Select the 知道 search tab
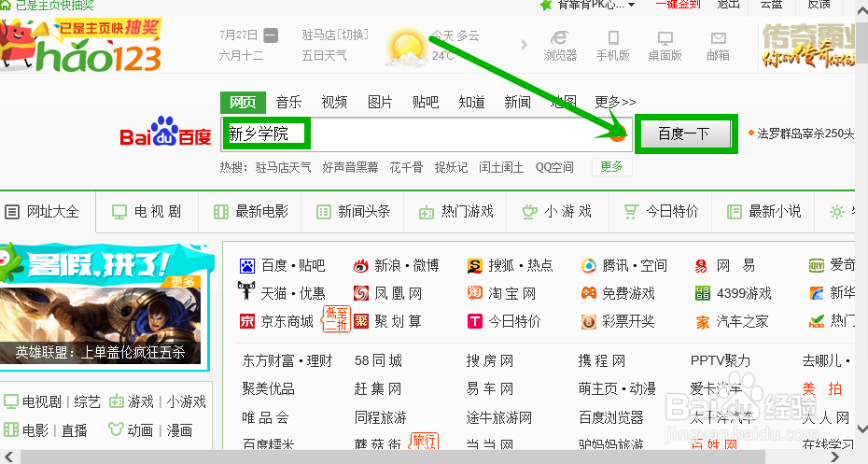Image resolution: width=868 pixels, height=464 pixels. click(471, 102)
